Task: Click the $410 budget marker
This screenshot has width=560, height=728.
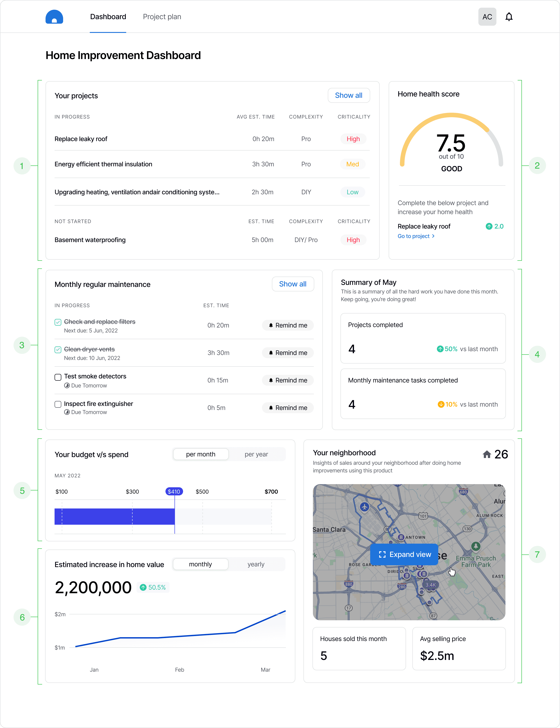Action: [x=174, y=491]
